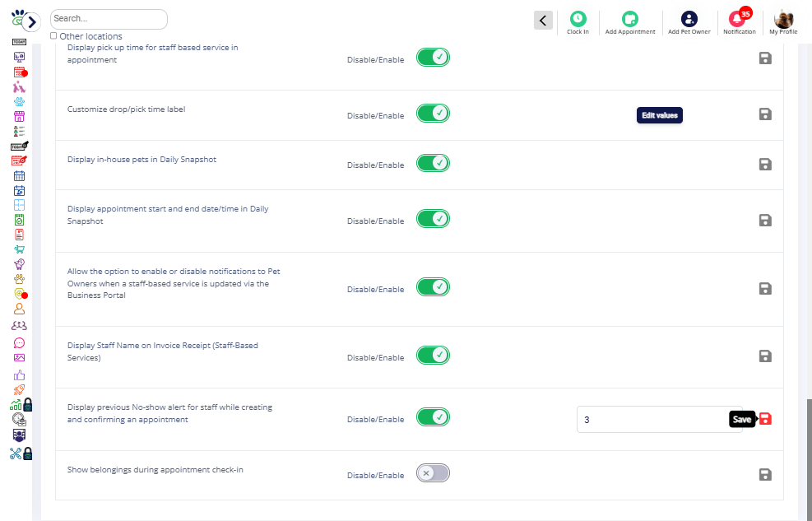Open the blue calendar with person icon
This screenshot has height=521, width=812.
point(19,191)
